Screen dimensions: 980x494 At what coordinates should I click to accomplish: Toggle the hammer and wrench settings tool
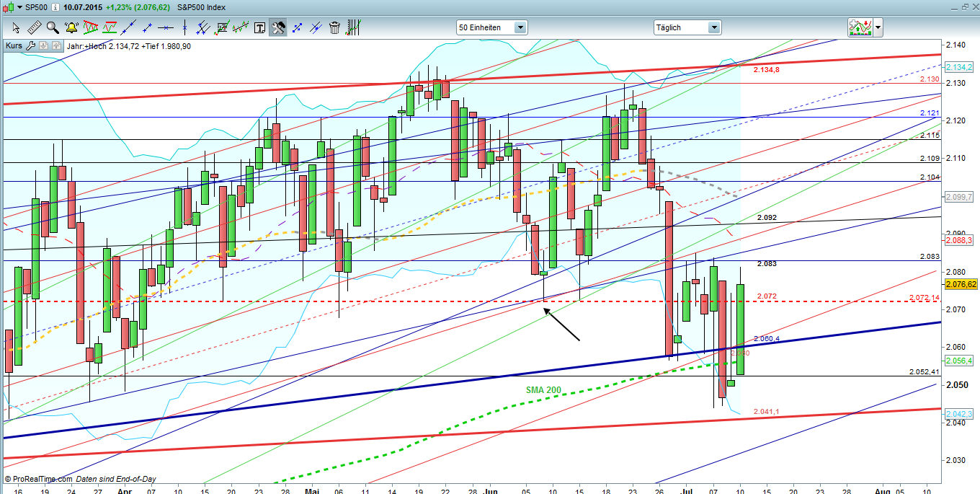click(278, 27)
